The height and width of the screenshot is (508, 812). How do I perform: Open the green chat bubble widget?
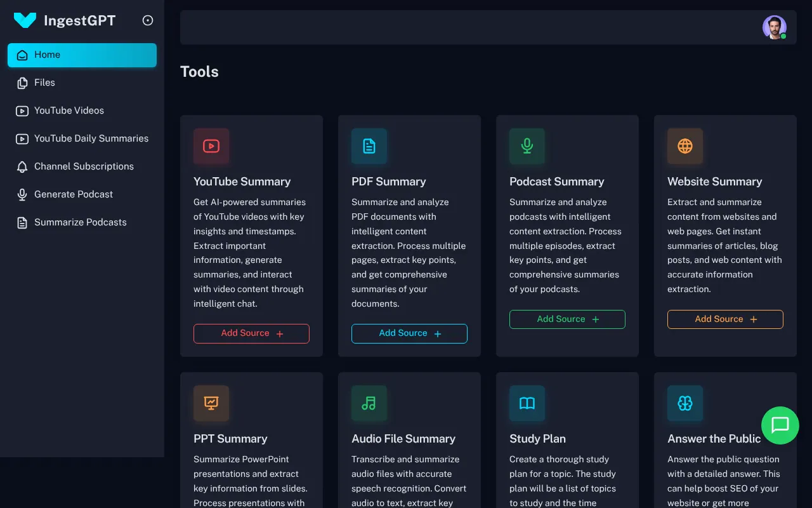coord(780,425)
